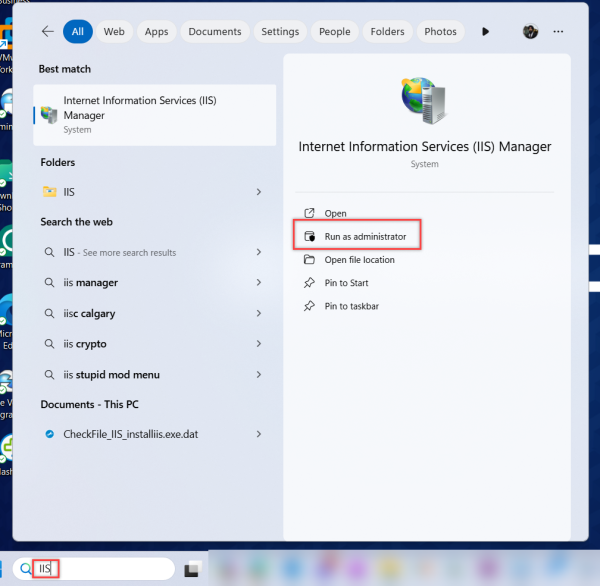Click Run as administrator
This screenshot has height=586, width=600.
tap(365, 237)
